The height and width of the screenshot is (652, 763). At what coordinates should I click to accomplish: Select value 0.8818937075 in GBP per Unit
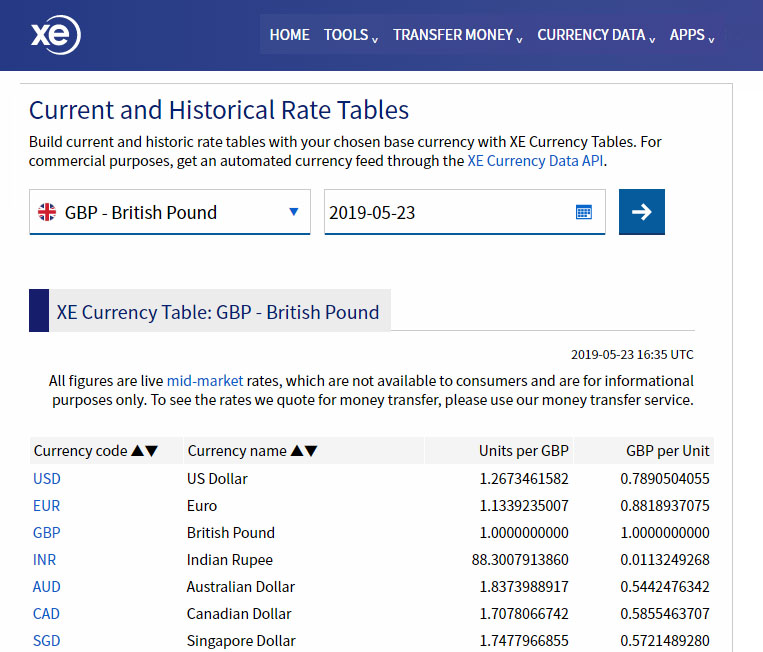pyautogui.click(x=665, y=506)
